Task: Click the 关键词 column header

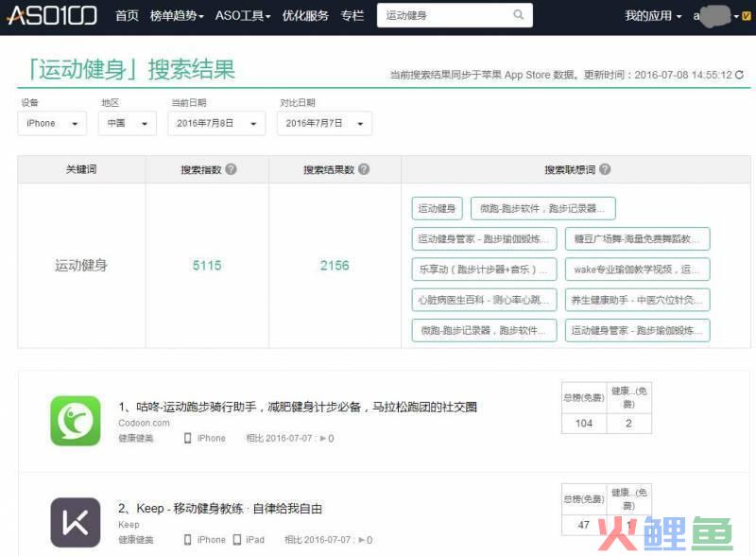Action: [81, 169]
